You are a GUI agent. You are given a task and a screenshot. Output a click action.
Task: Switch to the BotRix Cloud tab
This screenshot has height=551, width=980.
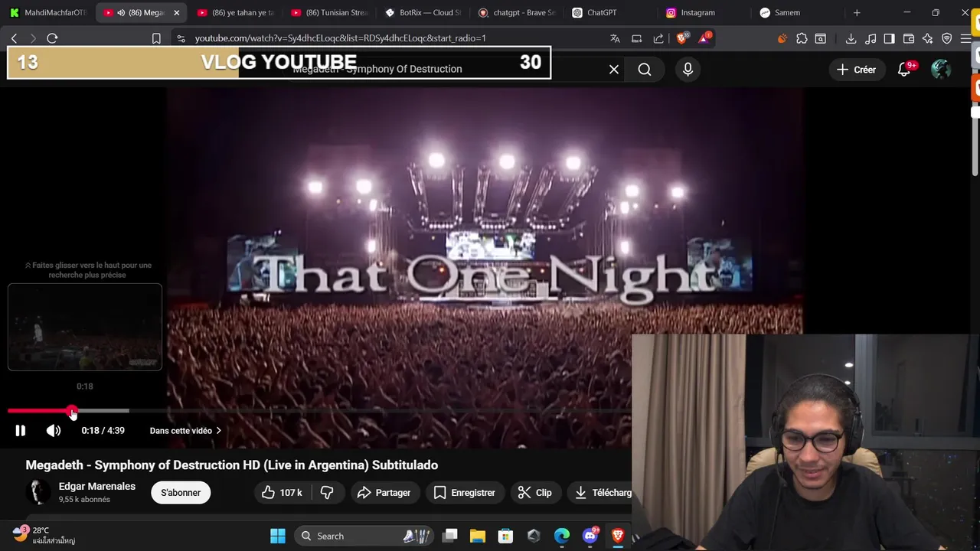coord(423,12)
